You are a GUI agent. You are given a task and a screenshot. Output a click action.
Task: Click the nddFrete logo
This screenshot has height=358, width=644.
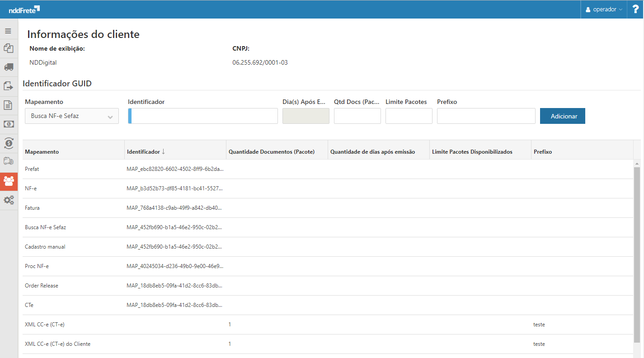[x=24, y=9]
